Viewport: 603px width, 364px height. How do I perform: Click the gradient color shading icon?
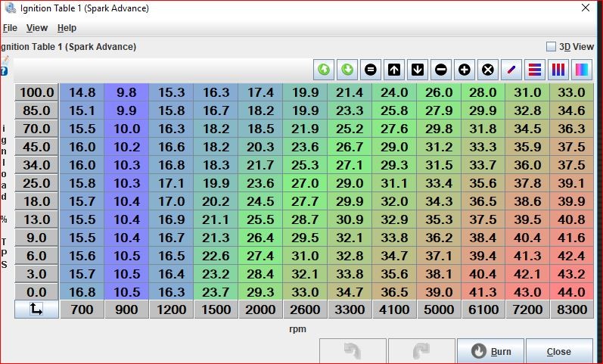pos(582,70)
